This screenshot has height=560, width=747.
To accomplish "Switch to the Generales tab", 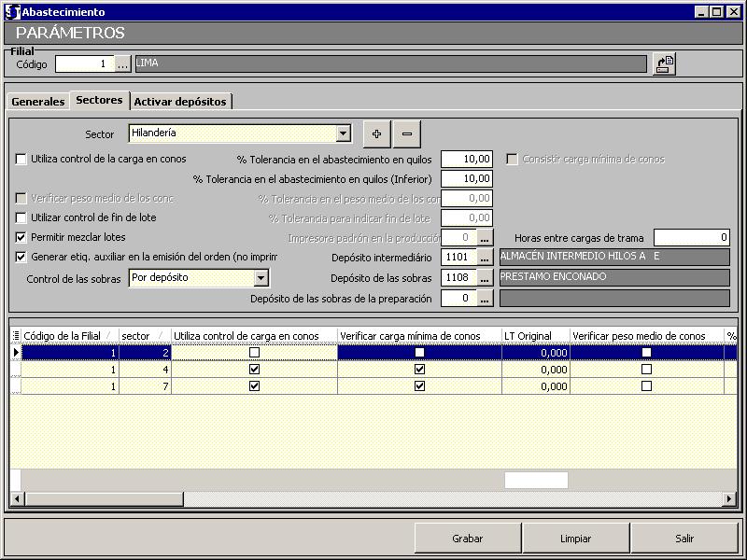I will 38,102.
